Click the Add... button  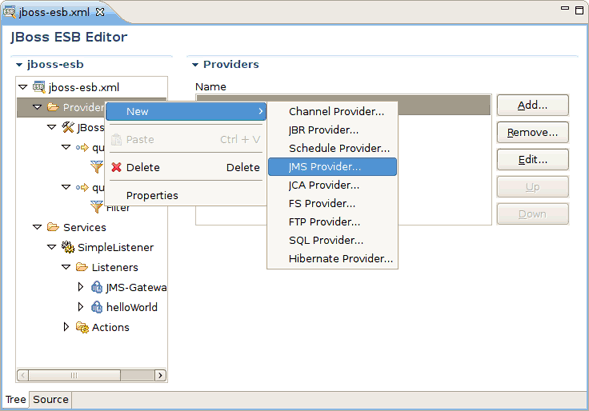533,105
